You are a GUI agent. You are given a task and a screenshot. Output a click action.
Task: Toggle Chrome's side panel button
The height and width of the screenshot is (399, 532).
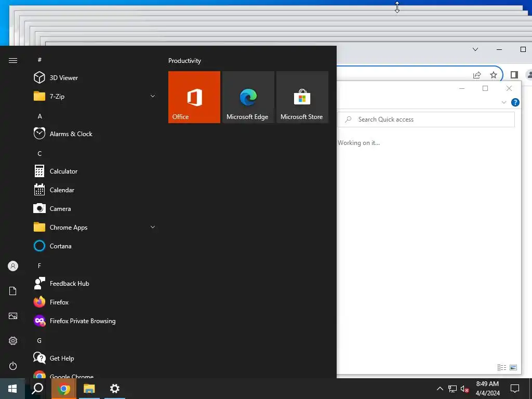(x=514, y=75)
